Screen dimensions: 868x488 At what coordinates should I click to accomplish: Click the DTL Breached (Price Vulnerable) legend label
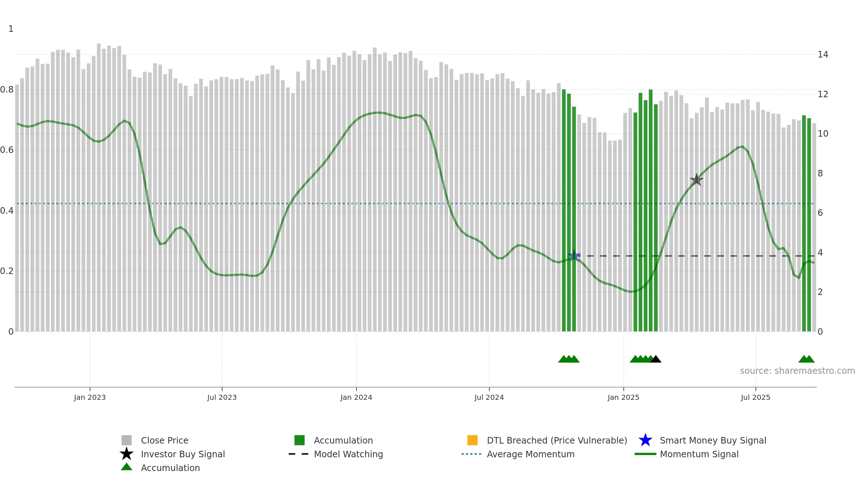pos(557,440)
